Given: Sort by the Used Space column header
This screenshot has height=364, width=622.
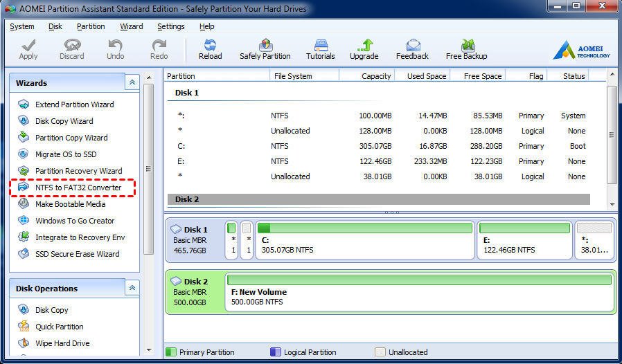Looking at the screenshot, I should [423, 75].
